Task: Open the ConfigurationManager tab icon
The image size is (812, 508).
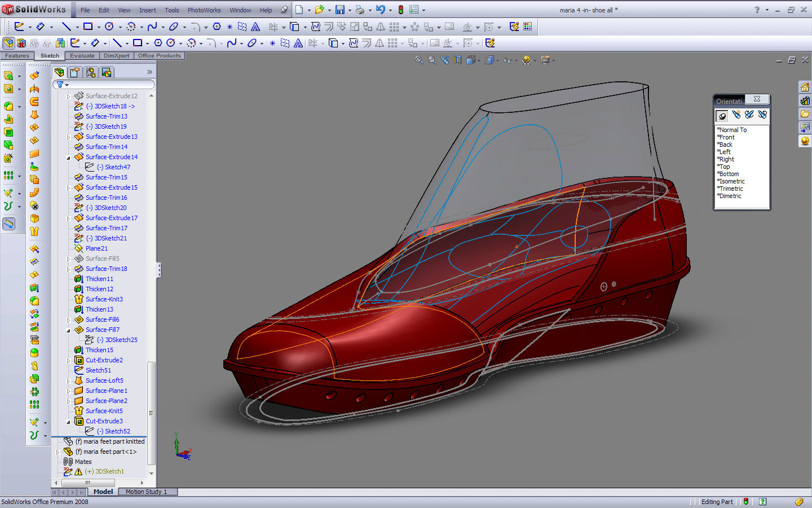Action: pyautogui.click(x=91, y=72)
